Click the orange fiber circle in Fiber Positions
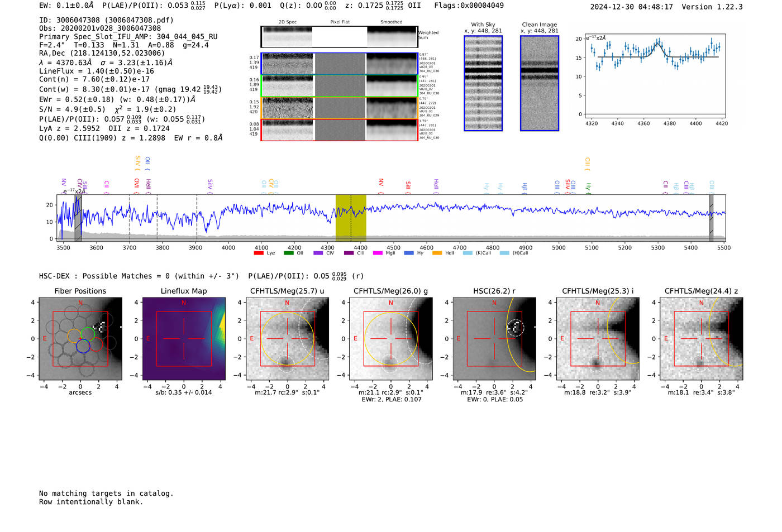Image resolution: width=782 pixels, height=532 pixels. 74,336
